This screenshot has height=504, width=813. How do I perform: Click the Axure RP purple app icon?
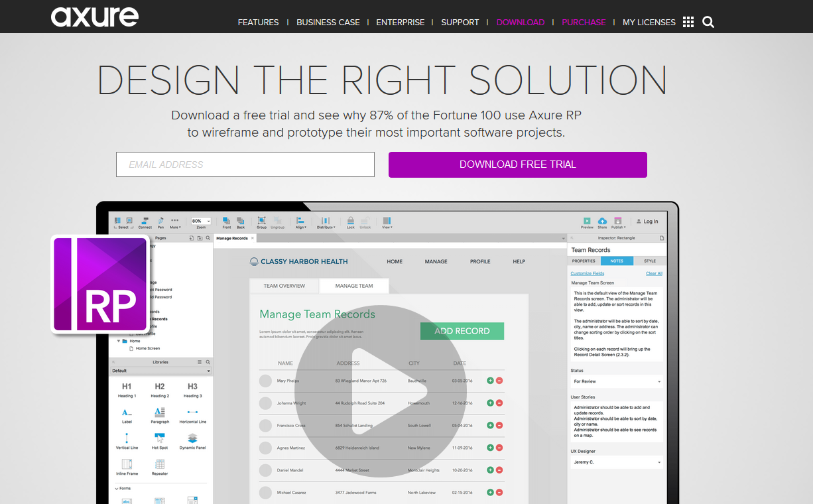tap(100, 284)
